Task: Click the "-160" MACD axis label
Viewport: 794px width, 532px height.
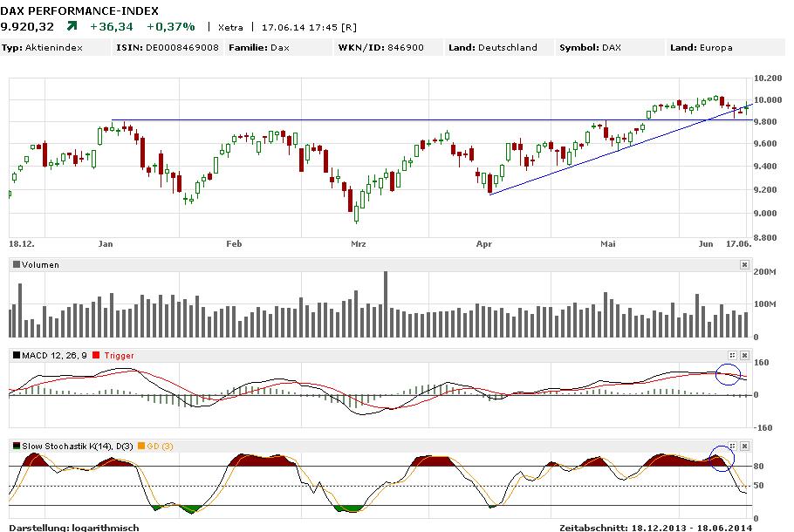Action: [x=763, y=427]
